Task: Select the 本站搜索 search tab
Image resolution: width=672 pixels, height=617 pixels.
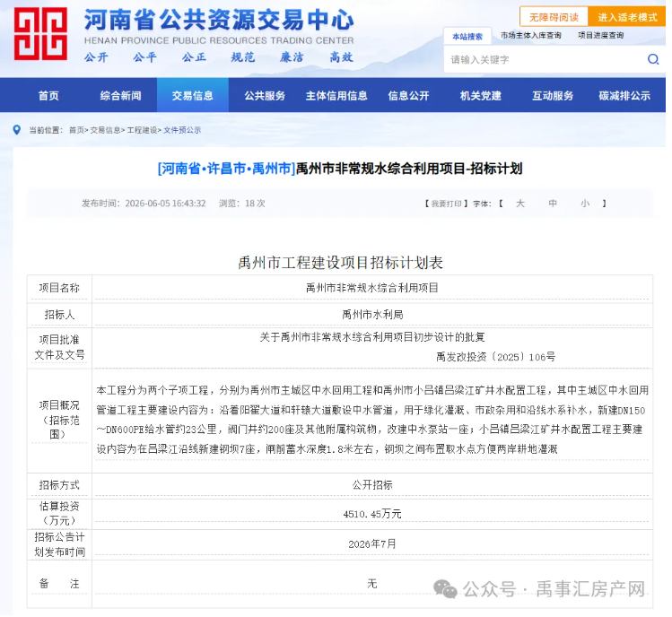Action: click(467, 37)
